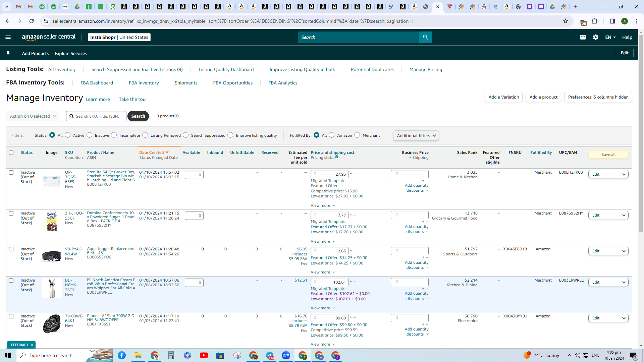Open the Windows notification center
Viewport: 644px width, 362px height.
coord(634,356)
